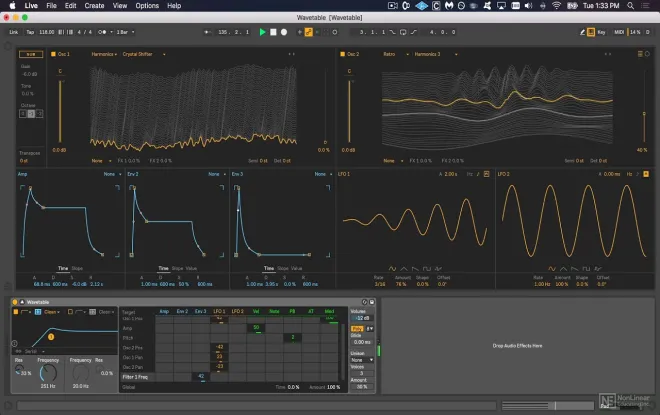The height and width of the screenshot is (415, 660).
Task: Toggle LFO 1 retrigger switch
Action: [x=487, y=174]
